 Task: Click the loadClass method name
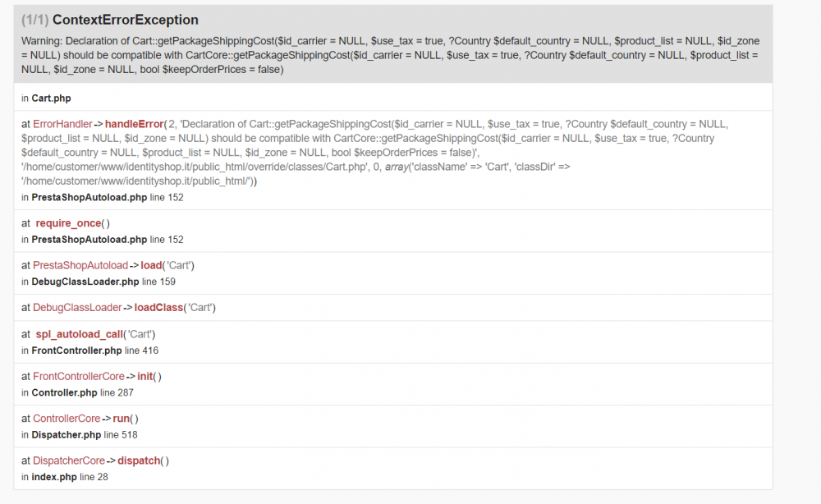[158, 308]
